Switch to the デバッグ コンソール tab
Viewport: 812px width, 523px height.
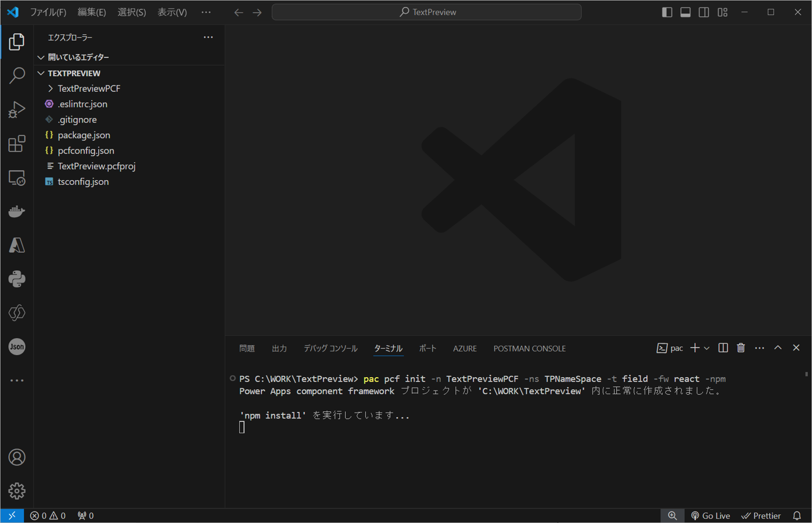click(x=330, y=348)
